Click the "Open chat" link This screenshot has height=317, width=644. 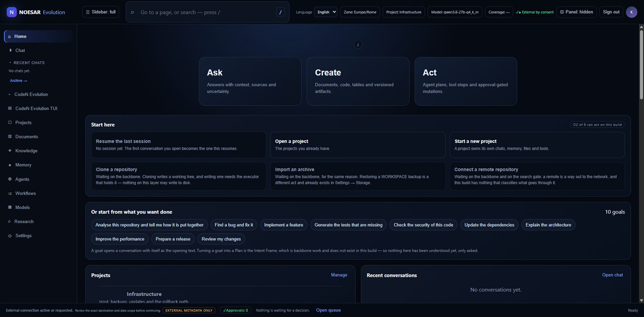(612, 275)
